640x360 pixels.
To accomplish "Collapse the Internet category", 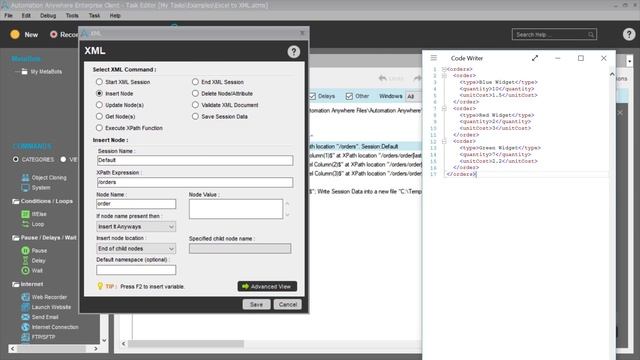I will [16, 284].
